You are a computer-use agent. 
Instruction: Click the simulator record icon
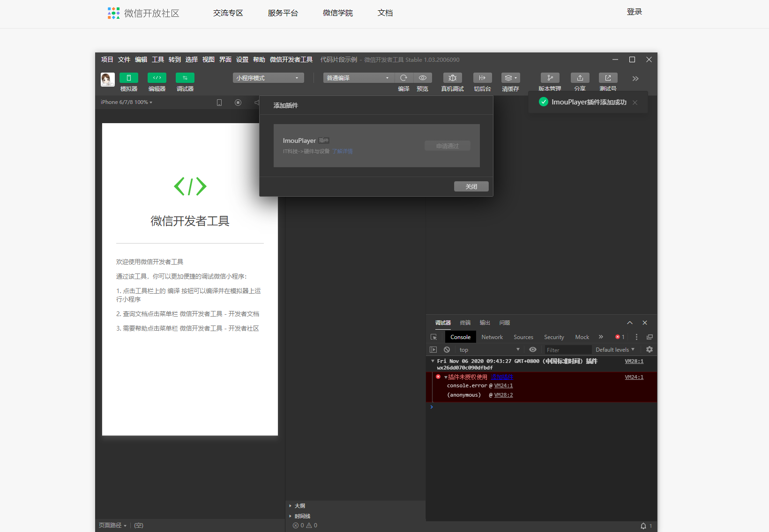coord(238,103)
